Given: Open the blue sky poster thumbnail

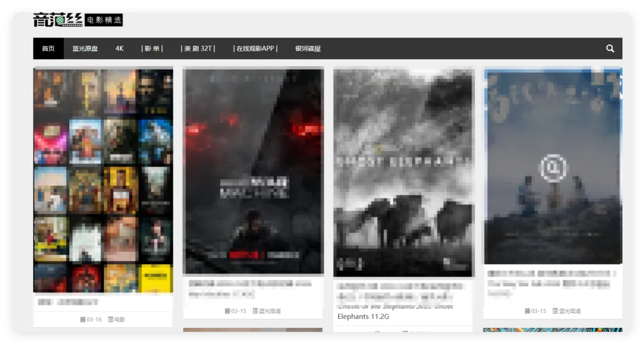Looking at the screenshot, I should [553, 166].
